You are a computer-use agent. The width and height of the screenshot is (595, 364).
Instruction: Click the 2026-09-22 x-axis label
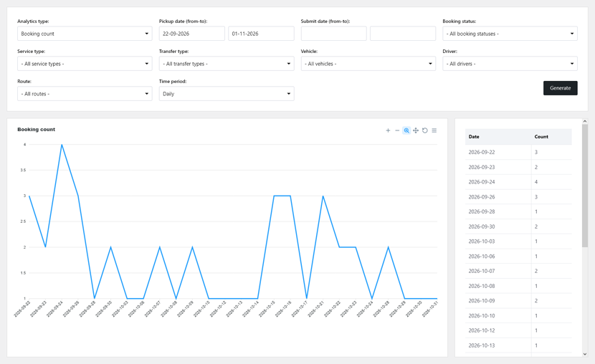pyautogui.click(x=22, y=309)
